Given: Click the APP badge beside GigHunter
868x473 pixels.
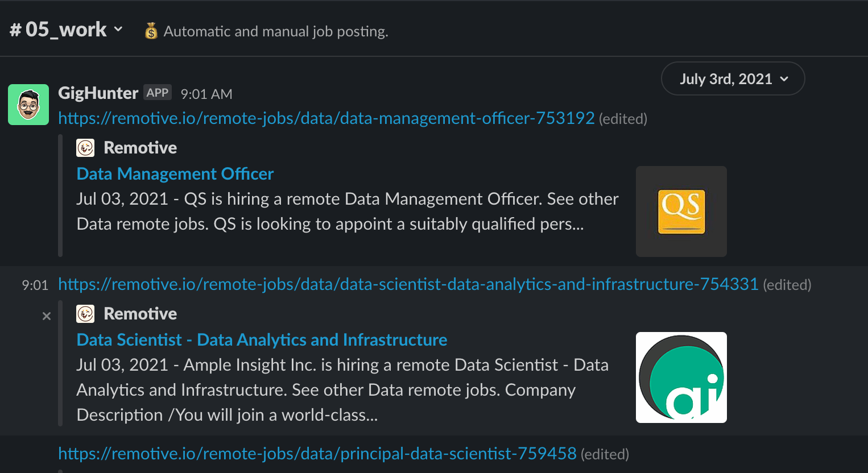Looking at the screenshot, I should [x=158, y=93].
